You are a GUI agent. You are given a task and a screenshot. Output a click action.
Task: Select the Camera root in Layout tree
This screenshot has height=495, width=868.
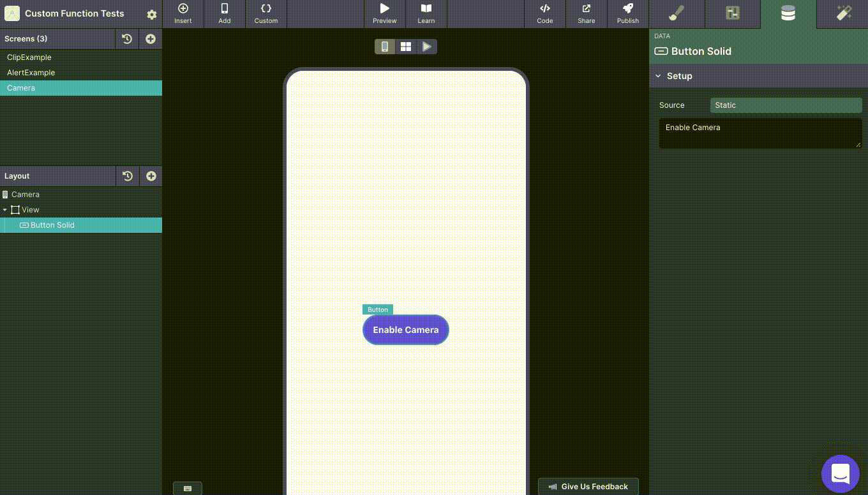[x=81, y=195]
